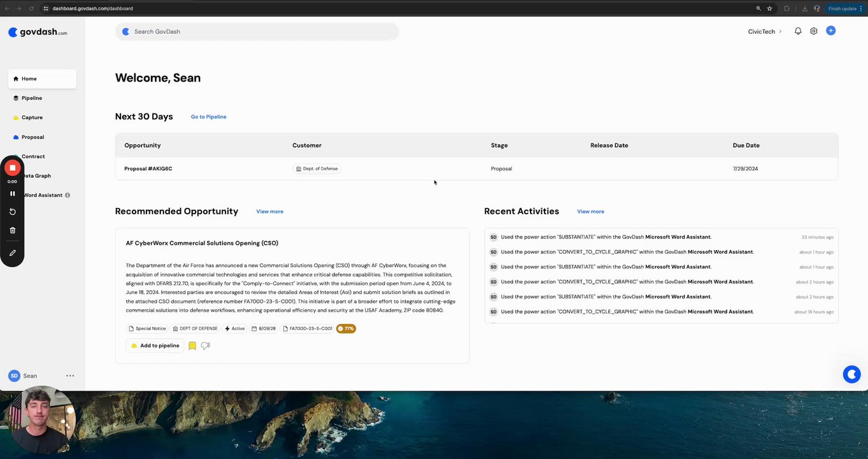
Task: Click the Due Date column header
Action: pos(746,145)
